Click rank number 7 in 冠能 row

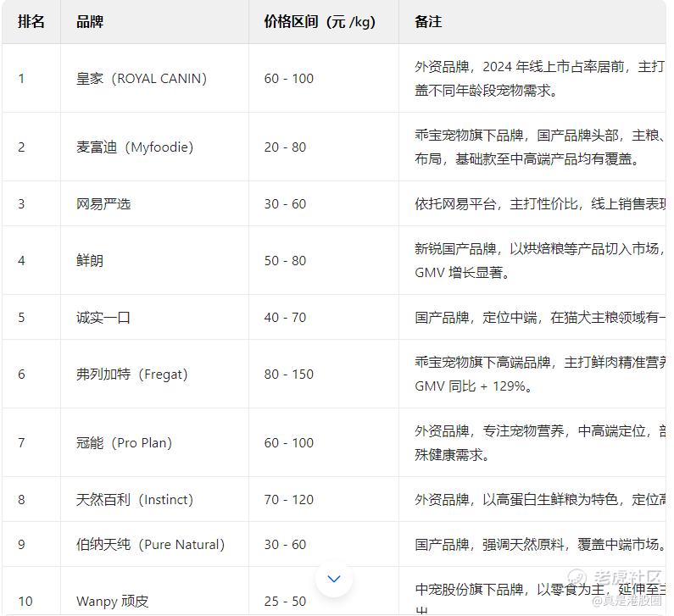click(x=21, y=442)
